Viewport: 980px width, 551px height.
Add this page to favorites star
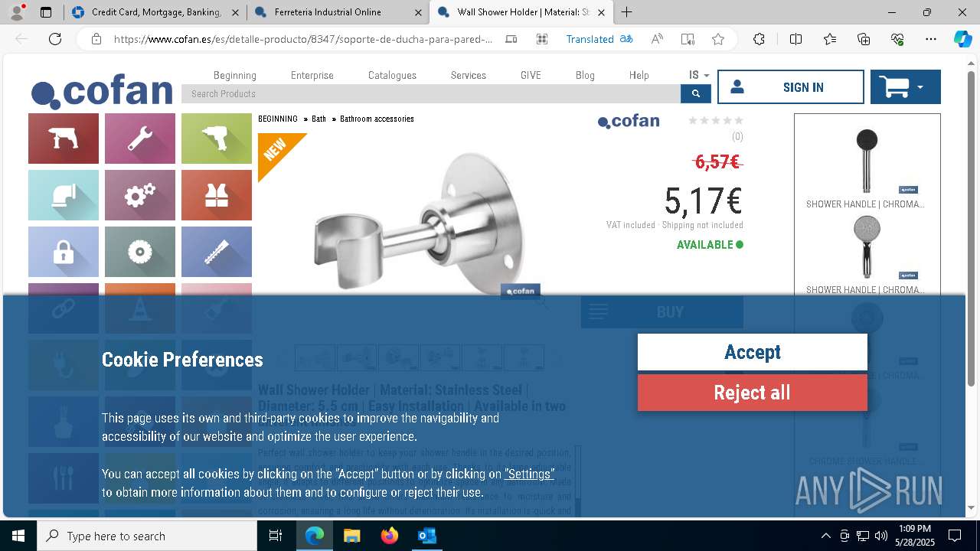coord(717,39)
